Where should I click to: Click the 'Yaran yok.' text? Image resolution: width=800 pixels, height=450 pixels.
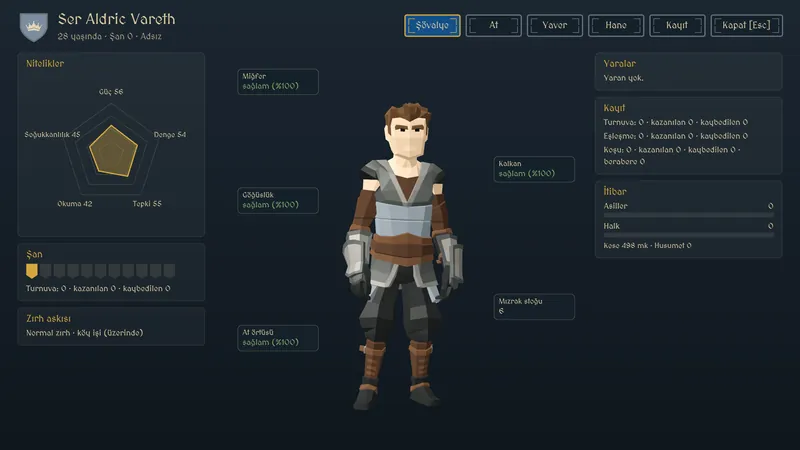coord(623,78)
